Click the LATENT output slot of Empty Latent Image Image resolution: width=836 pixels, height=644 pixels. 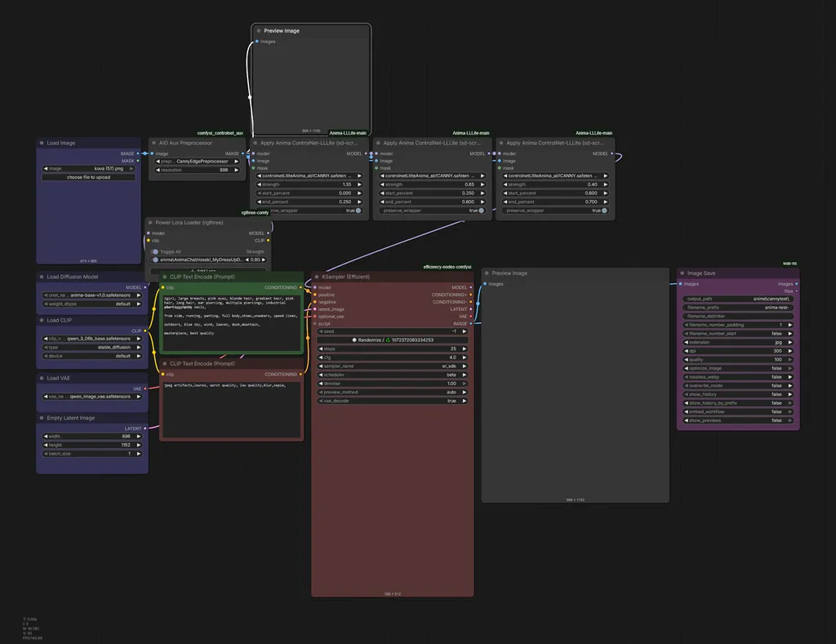coord(145,428)
